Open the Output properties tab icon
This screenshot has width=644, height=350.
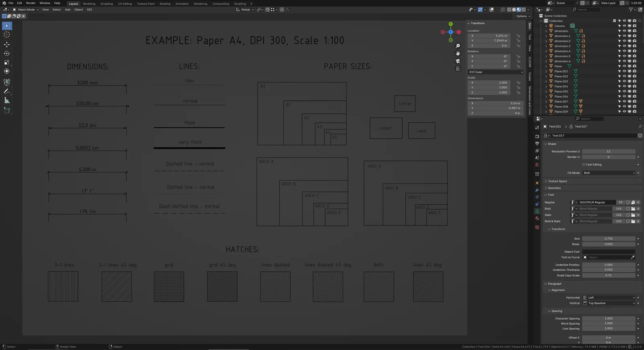click(537, 143)
